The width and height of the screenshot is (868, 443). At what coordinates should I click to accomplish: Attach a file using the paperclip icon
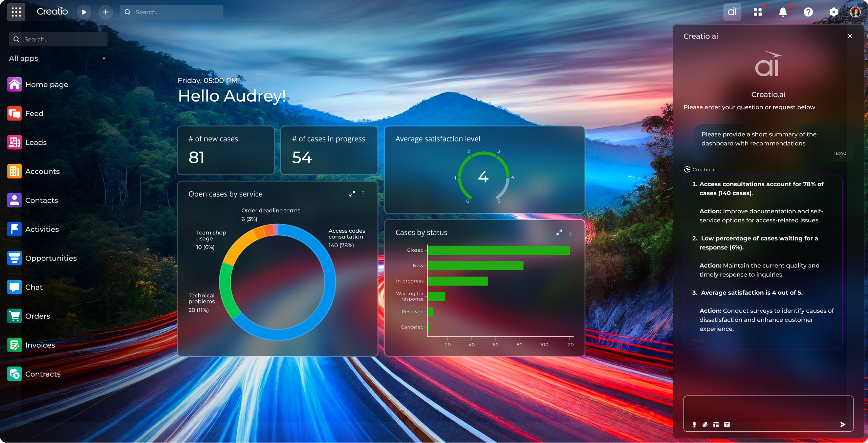tap(705, 424)
